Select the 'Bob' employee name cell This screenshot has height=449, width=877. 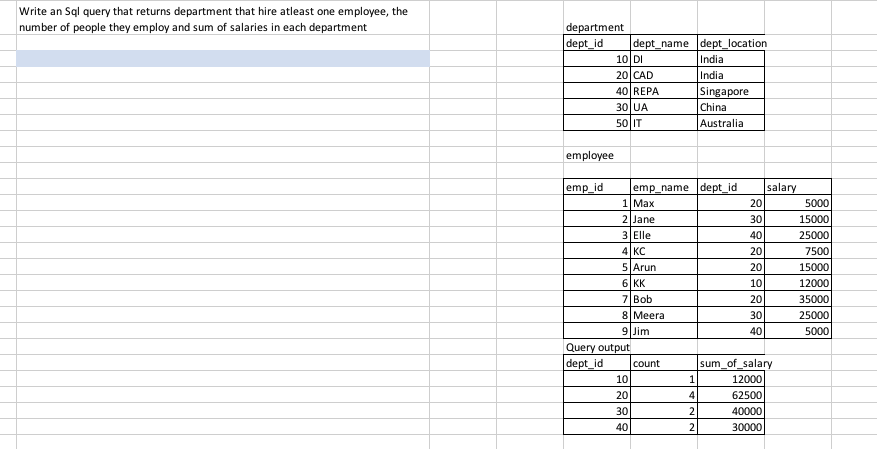coord(664,300)
